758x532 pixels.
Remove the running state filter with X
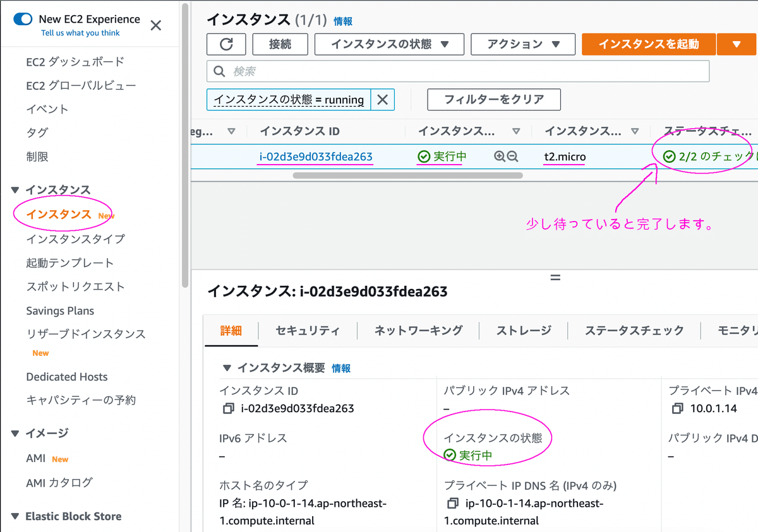pyautogui.click(x=382, y=100)
